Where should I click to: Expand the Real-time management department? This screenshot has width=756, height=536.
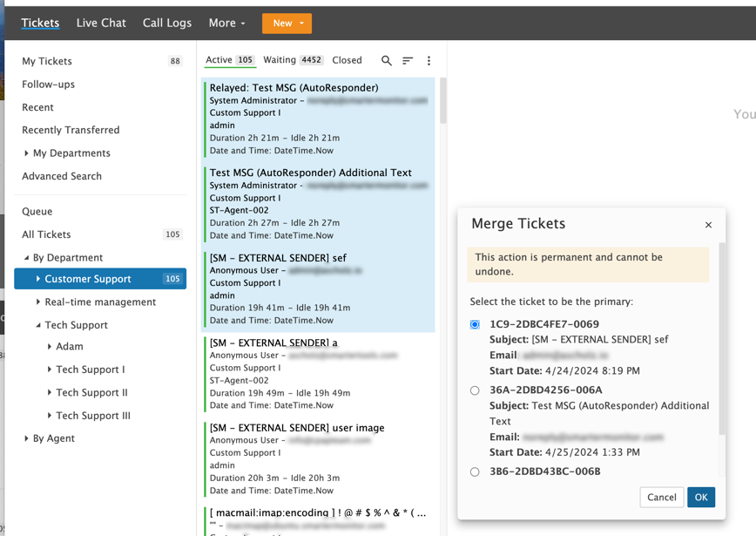pyautogui.click(x=38, y=302)
